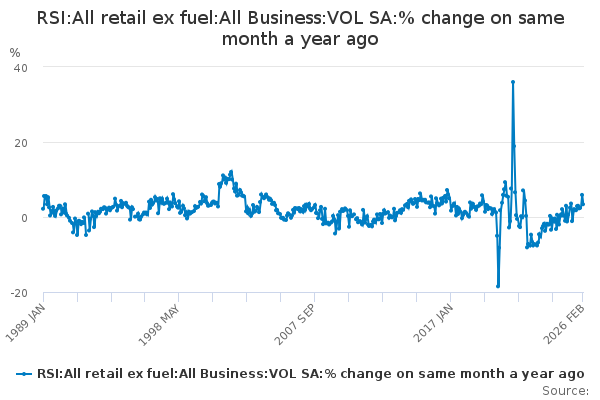Toggle the RSI series legend label

[x=310, y=374]
